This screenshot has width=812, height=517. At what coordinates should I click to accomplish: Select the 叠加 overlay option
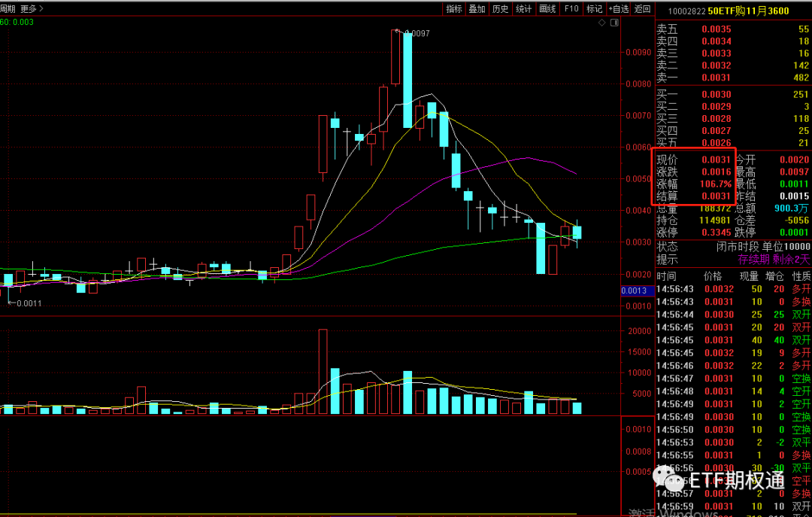coord(477,8)
